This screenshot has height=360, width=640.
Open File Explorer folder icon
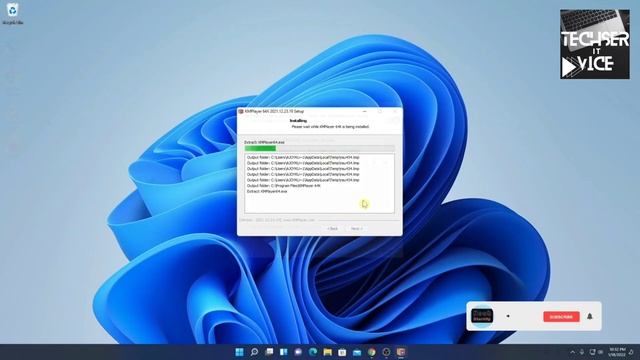point(327,352)
